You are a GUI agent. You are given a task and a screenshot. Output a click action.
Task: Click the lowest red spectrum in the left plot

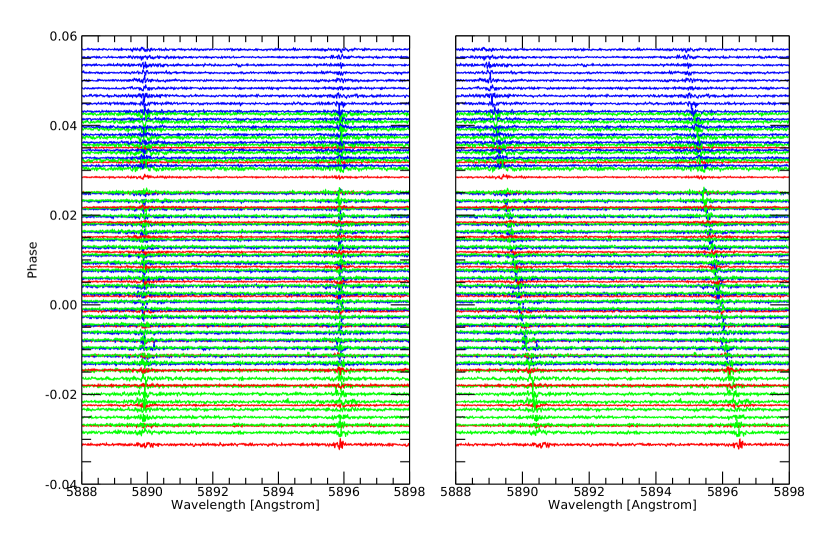pyautogui.click(x=246, y=445)
